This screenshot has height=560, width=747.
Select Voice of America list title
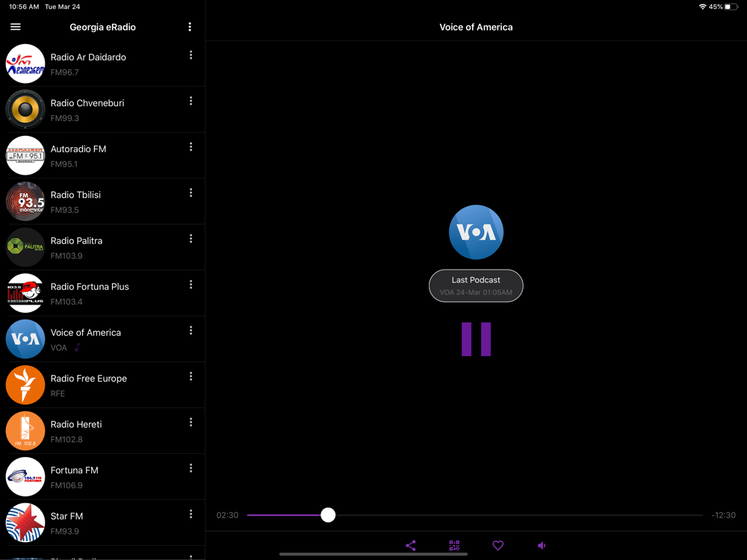(x=86, y=332)
